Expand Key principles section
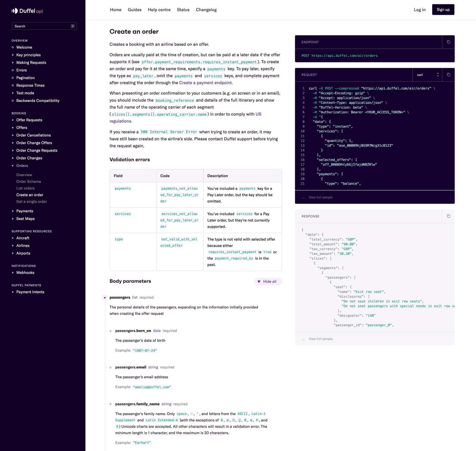 (13, 55)
